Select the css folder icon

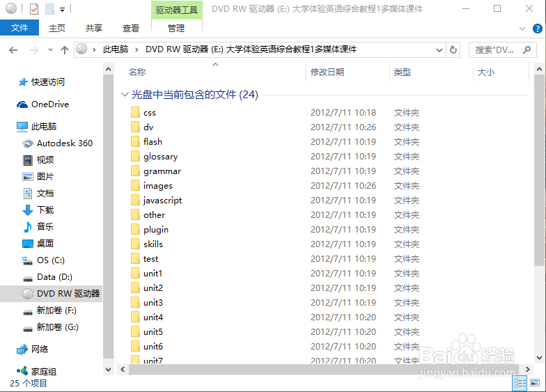135,113
